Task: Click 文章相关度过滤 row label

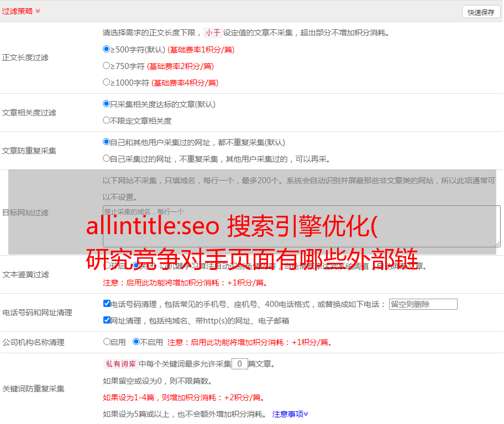Action: (x=29, y=113)
